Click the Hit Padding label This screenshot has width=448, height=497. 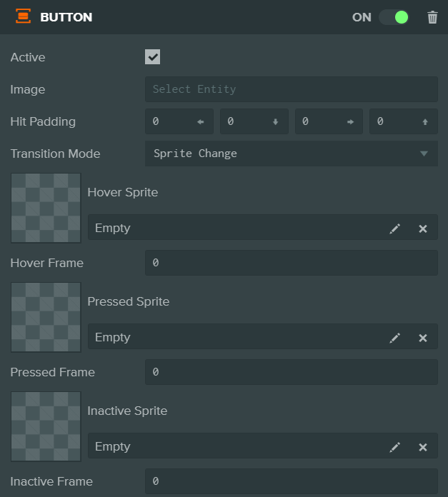point(43,121)
